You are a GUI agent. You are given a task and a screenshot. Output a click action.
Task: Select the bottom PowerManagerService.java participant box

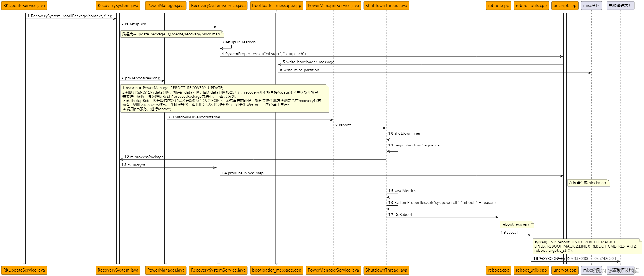coord(333,270)
